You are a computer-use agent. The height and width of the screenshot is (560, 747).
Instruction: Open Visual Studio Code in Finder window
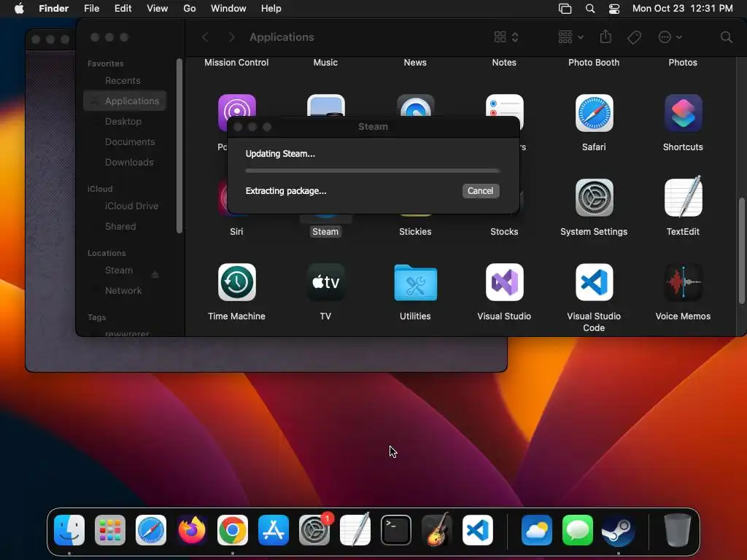click(594, 282)
